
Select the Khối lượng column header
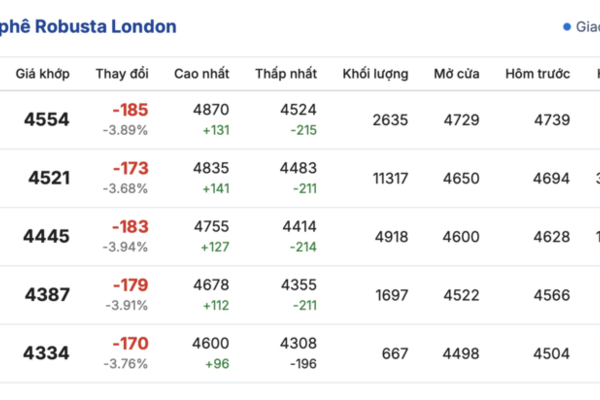click(x=375, y=74)
